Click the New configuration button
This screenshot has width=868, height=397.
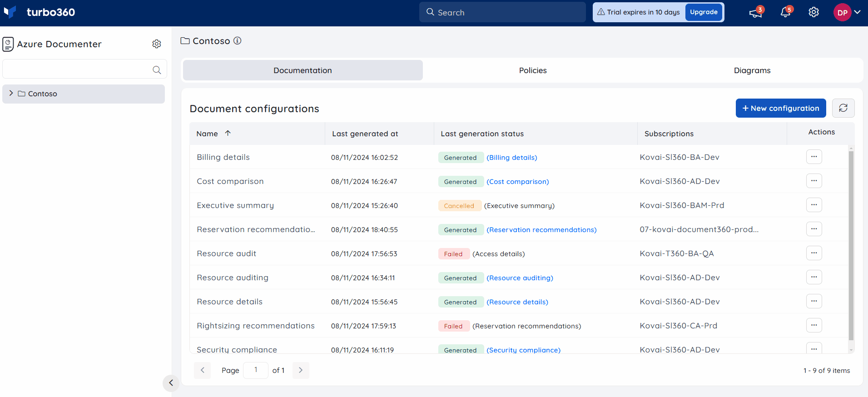coord(781,108)
